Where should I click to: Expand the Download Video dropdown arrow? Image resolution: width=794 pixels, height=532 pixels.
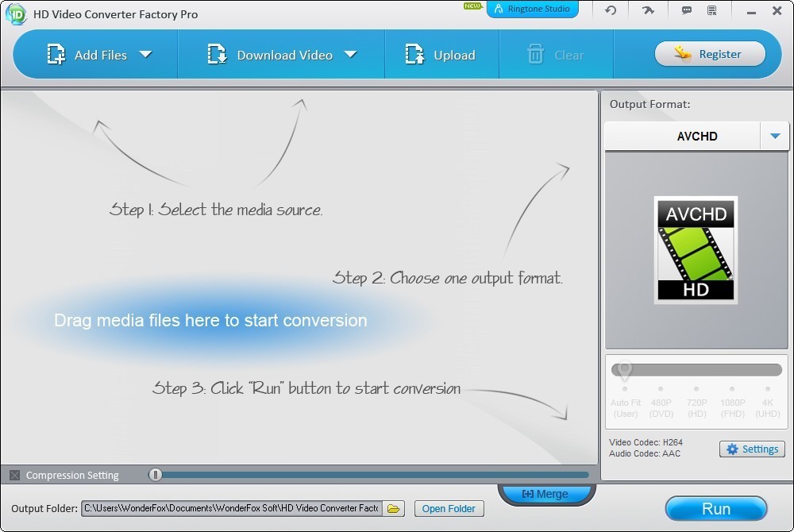pos(350,54)
